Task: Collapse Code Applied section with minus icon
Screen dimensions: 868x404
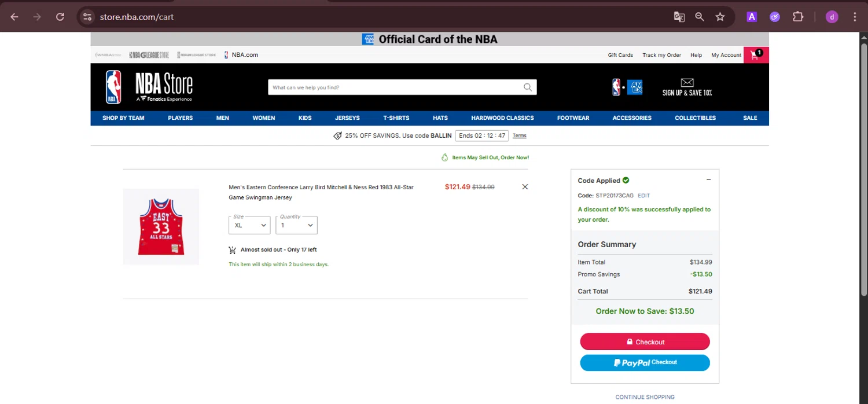Action: coord(709,179)
